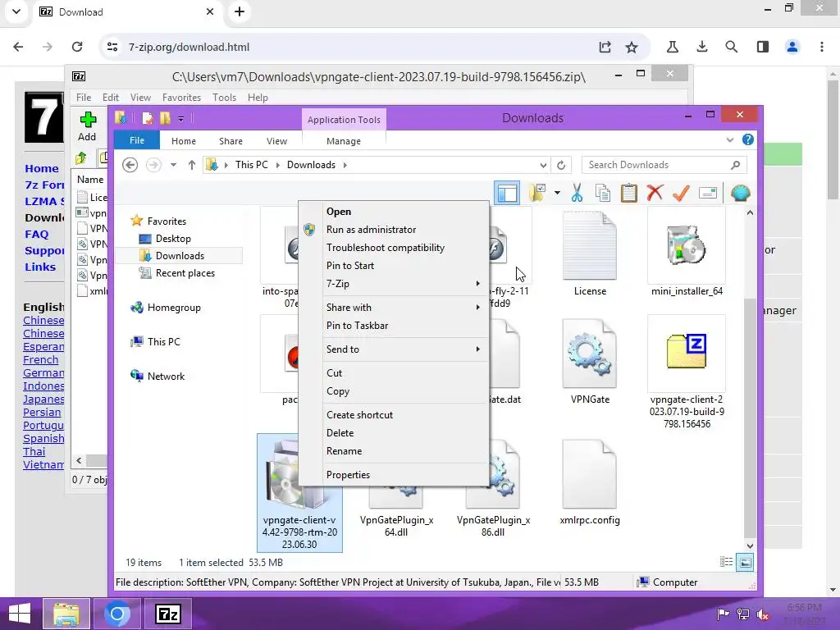Choose Run as administrator in context menu
This screenshot has width=840, height=630.
point(394,230)
